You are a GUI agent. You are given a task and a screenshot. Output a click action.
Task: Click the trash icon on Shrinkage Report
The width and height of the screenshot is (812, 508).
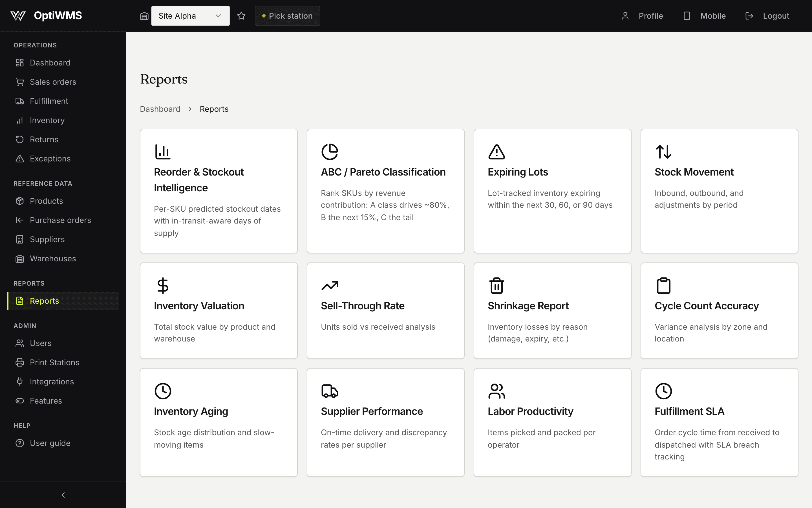tap(497, 286)
